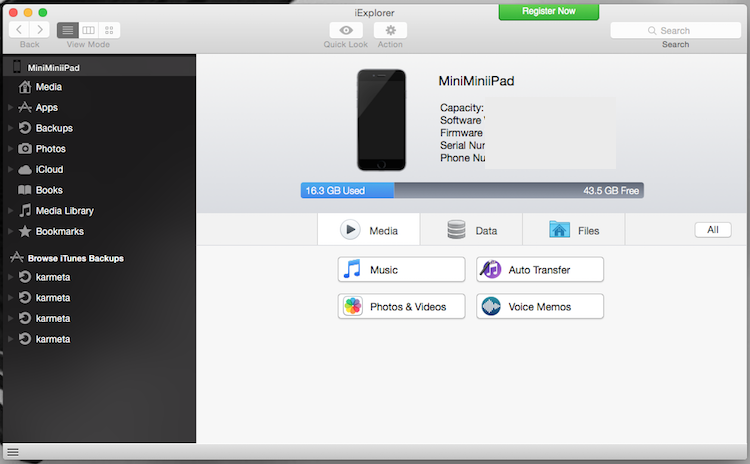Open the Media tab

pos(369,230)
